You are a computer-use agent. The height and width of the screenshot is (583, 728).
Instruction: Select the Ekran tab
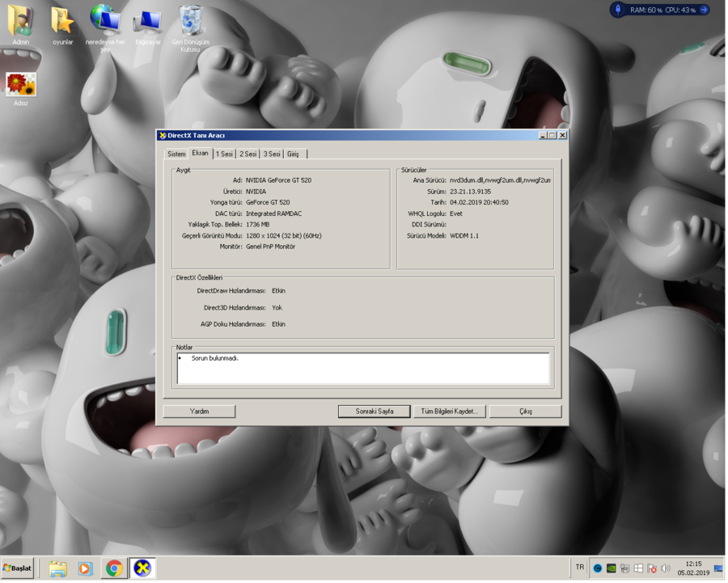tap(200, 153)
